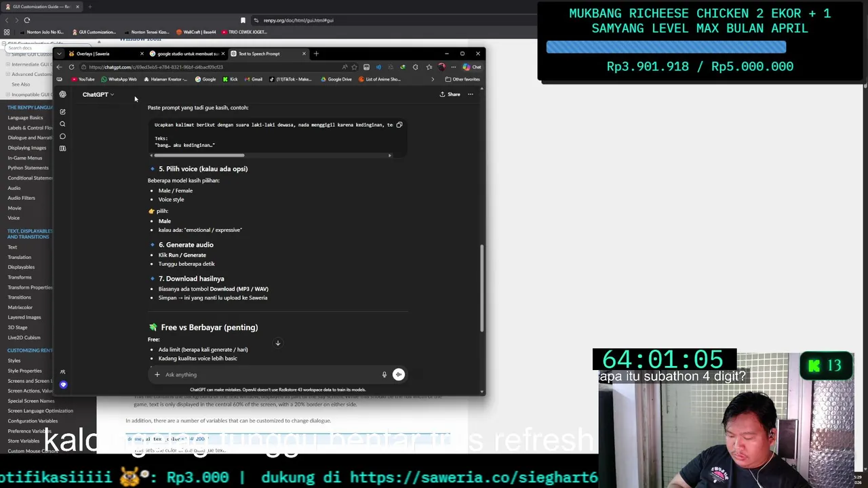
Task: Click the ChatGPT conversation vertical scrollbar
Action: (482, 288)
